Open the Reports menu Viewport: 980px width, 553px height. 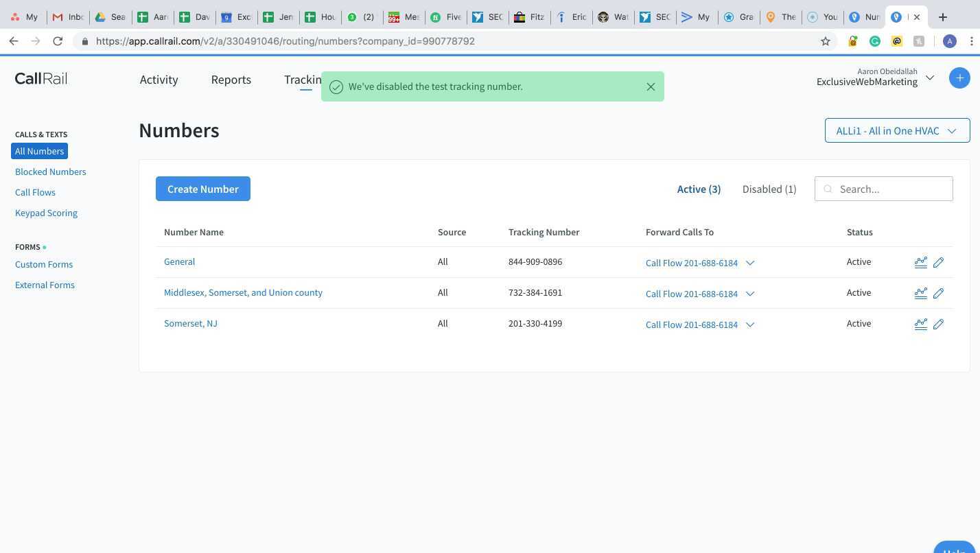231,80
